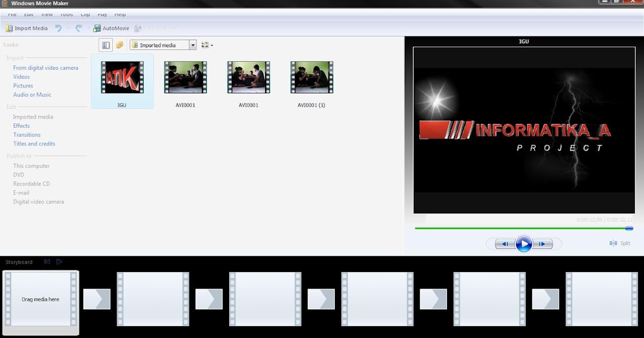Image resolution: width=644 pixels, height=338 pixels.
Task: Click the Rewind Storyboard icon
Action: coord(47,262)
